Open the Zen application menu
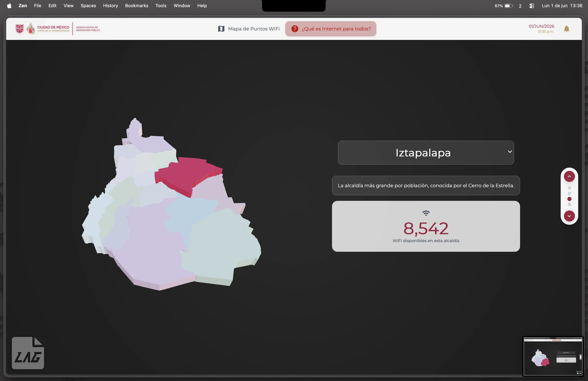 pyautogui.click(x=23, y=6)
